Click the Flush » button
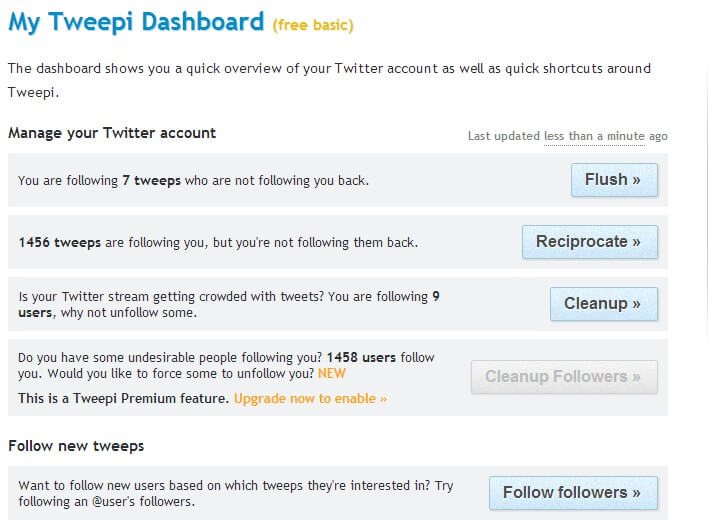This screenshot has width=708, height=527. click(614, 180)
